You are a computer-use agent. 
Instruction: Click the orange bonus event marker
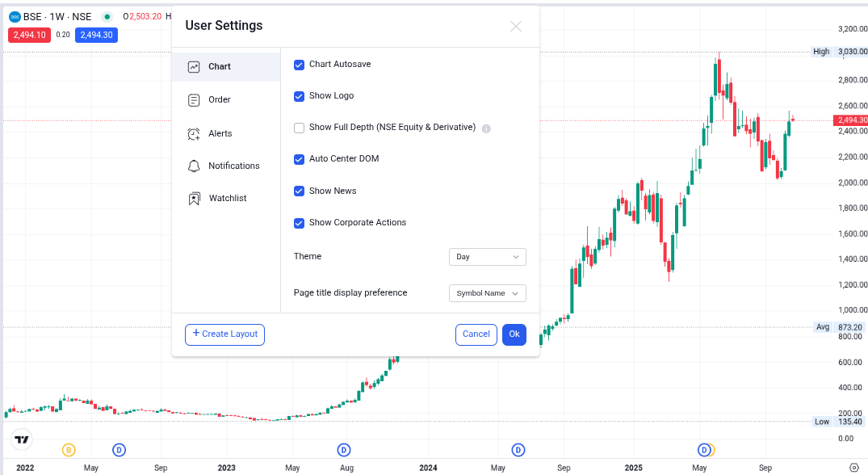[x=69, y=449]
